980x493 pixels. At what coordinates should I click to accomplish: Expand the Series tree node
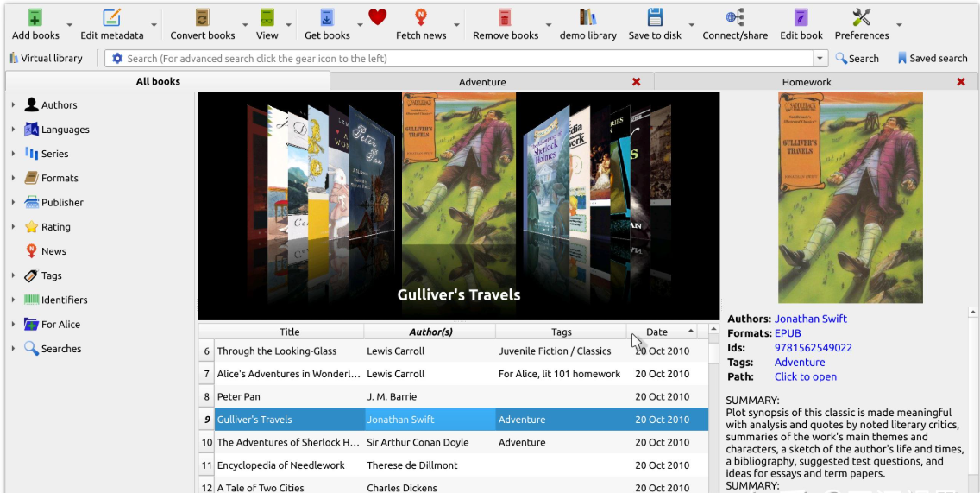[x=13, y=154]
